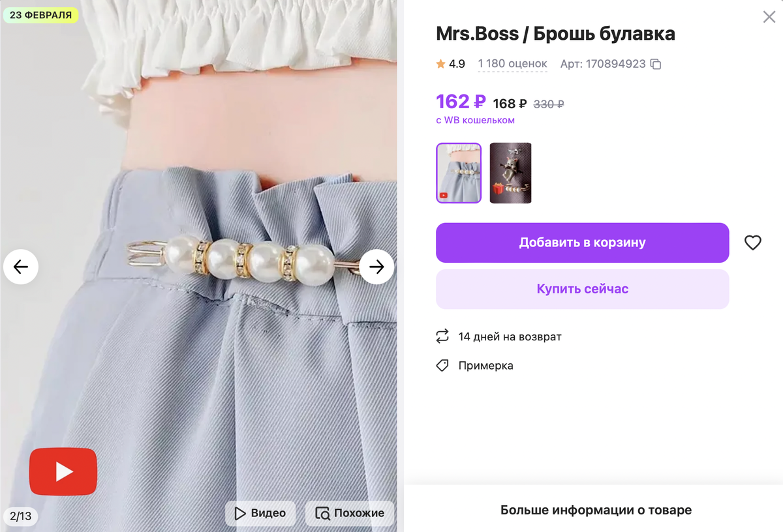Click Добавить в корзину button
Image resolution: width=783 pixels, height=532 pixels.
[582, 242]
